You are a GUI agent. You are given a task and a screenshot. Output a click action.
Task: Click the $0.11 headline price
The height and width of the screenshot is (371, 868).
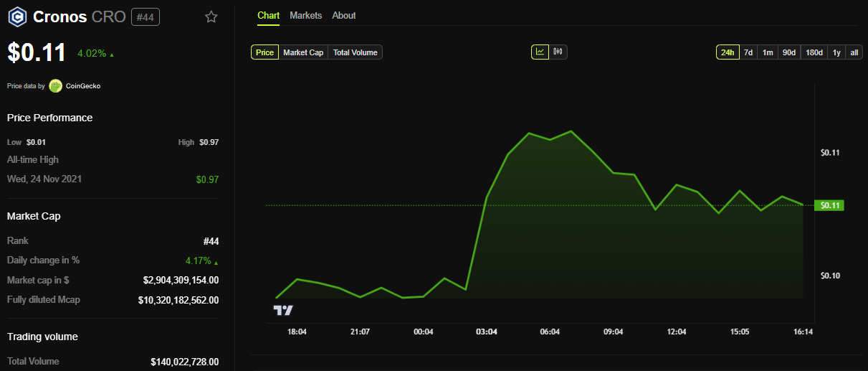pyautogui.click(x=37, y=52)
